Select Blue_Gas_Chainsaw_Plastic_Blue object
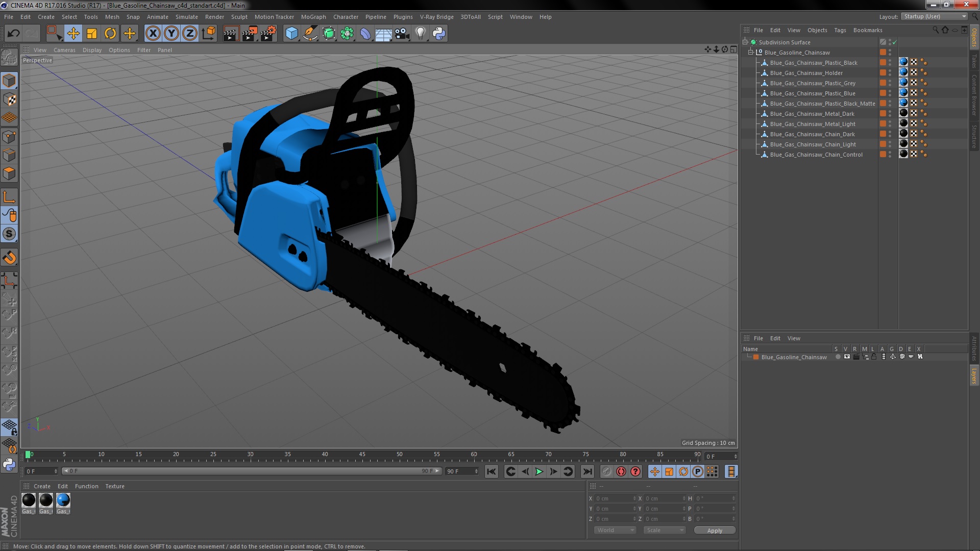 tap(813, 93)
